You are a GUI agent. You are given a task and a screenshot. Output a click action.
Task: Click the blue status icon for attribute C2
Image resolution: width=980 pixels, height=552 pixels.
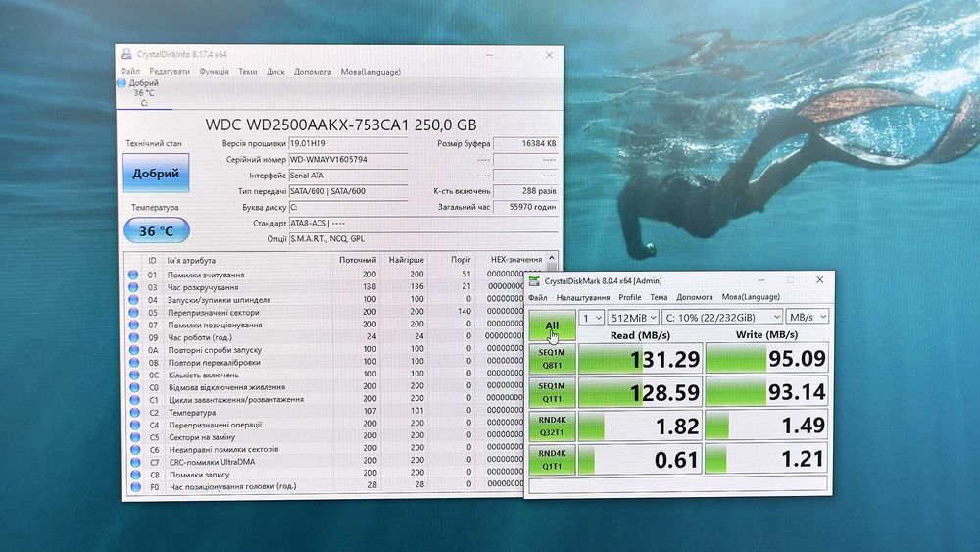(135, 412)
